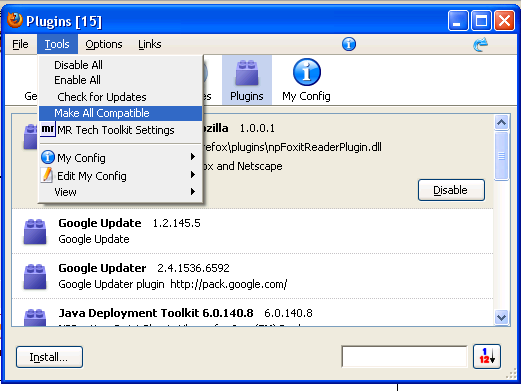
Task: Click the scrollbar up arrow
Action: coord(501,122)
